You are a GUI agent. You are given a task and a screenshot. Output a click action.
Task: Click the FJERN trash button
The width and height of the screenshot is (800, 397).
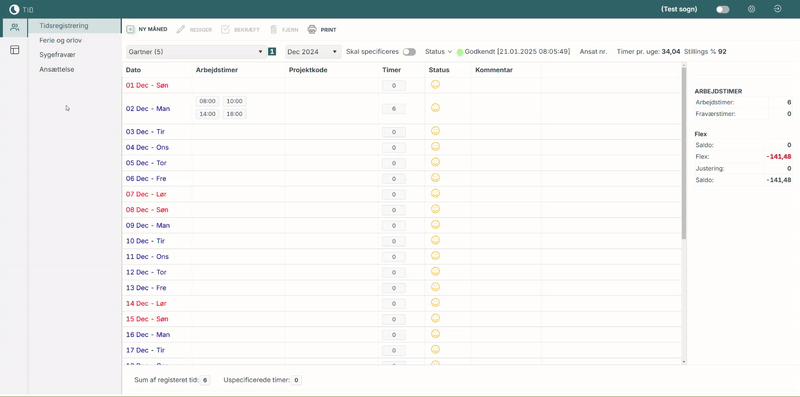(x=284, y=30)
